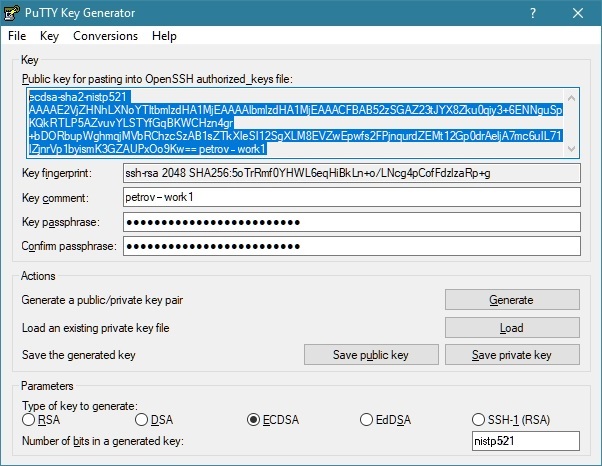Click the 'Confirm passphrase:' label
The width and height of the screenshot is (602, 466).
[69, 246]
